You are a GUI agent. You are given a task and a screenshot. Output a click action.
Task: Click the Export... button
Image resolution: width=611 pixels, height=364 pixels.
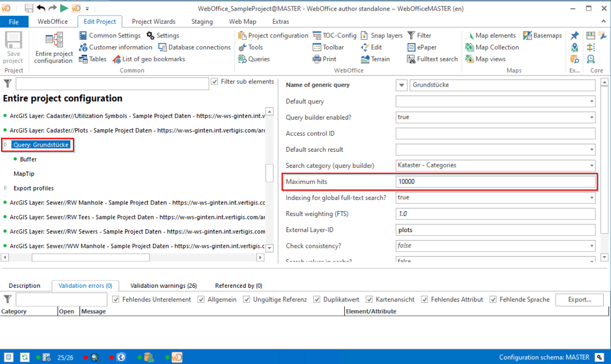point(579,299)
